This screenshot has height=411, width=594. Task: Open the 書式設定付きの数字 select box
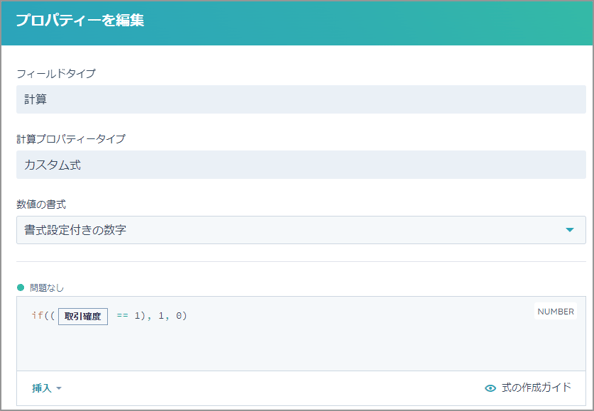tap(301, 230)
